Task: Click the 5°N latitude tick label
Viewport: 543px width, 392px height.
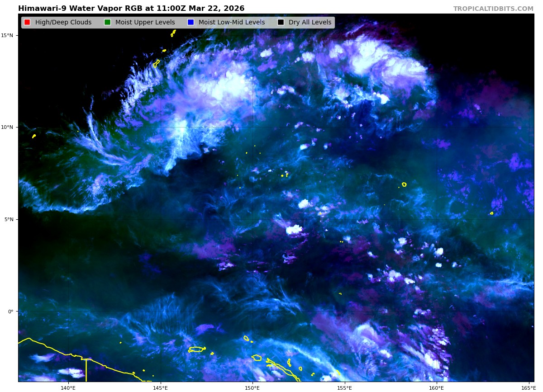Action: click(10, 219)
